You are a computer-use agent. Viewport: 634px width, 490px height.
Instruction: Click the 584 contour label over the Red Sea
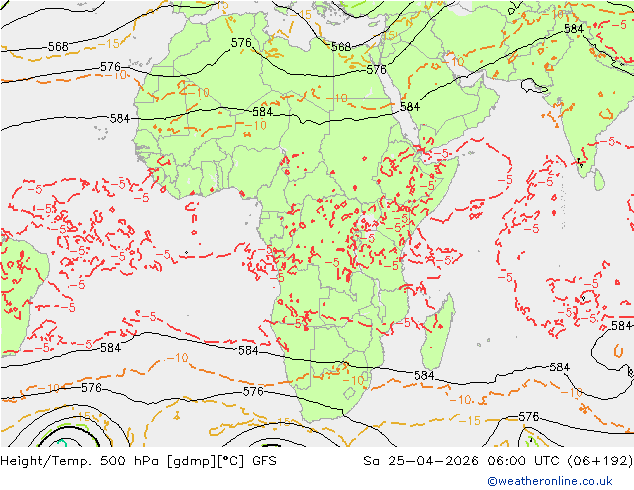pos(410,107)
